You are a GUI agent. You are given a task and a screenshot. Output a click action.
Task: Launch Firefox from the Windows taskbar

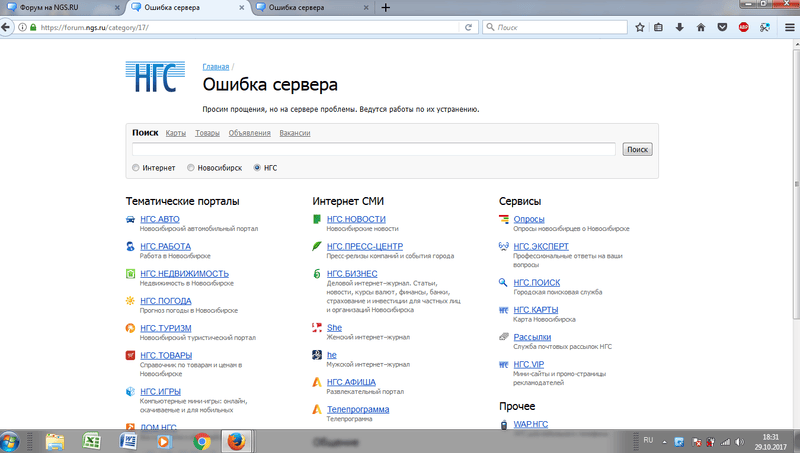coord(237,440)
